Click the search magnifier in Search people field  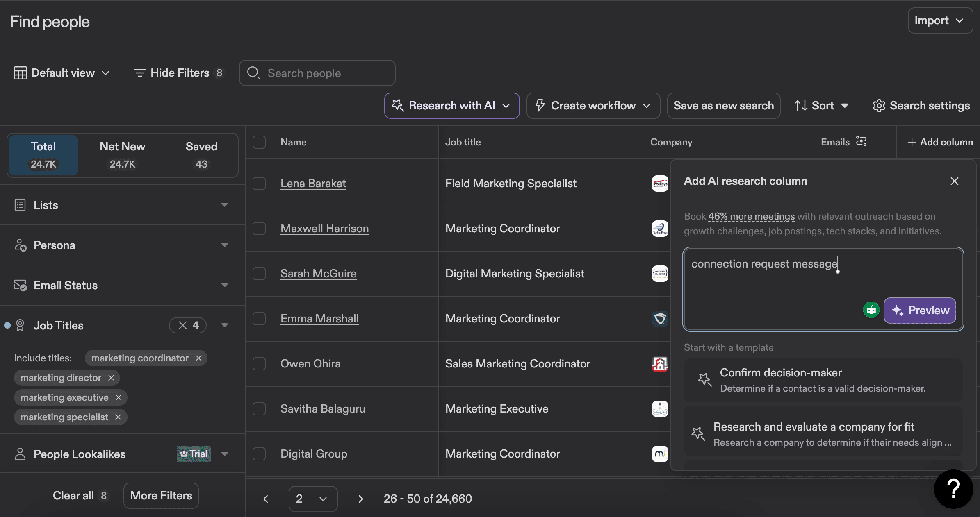[254, 73]
